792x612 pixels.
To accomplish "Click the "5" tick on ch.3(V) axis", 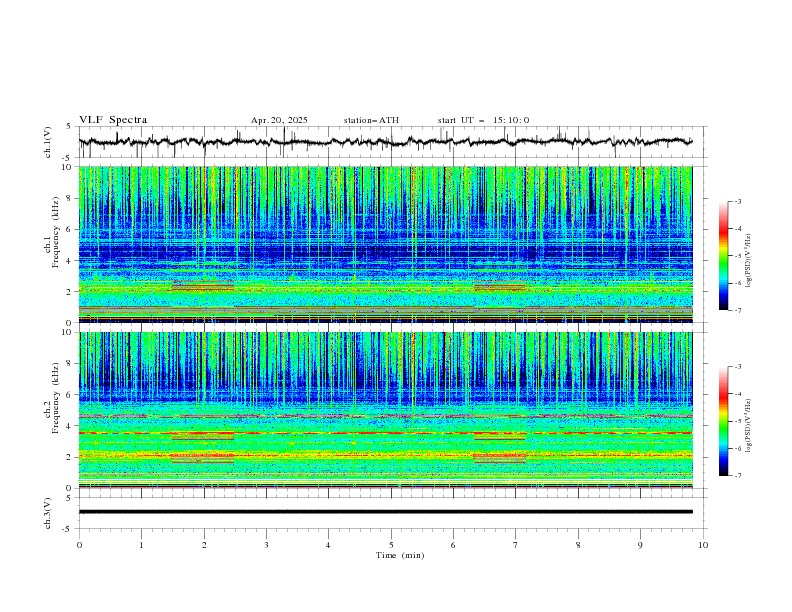I will 69,498.
